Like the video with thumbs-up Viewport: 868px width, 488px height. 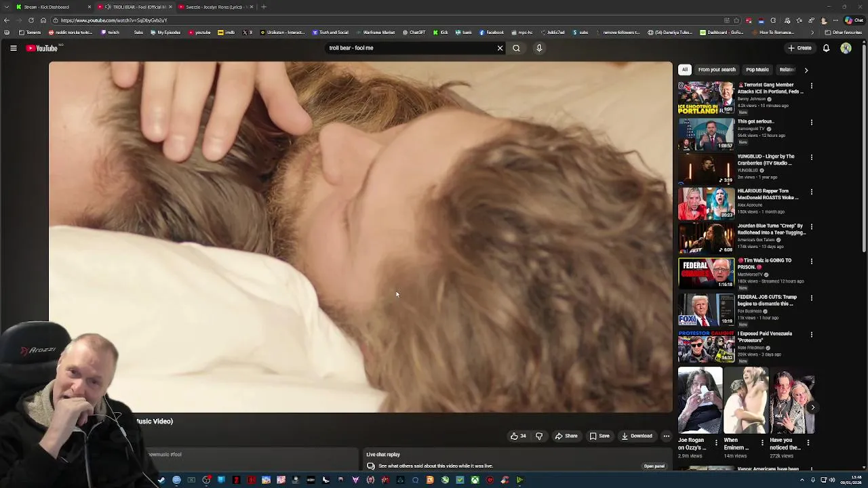point(518,436)
